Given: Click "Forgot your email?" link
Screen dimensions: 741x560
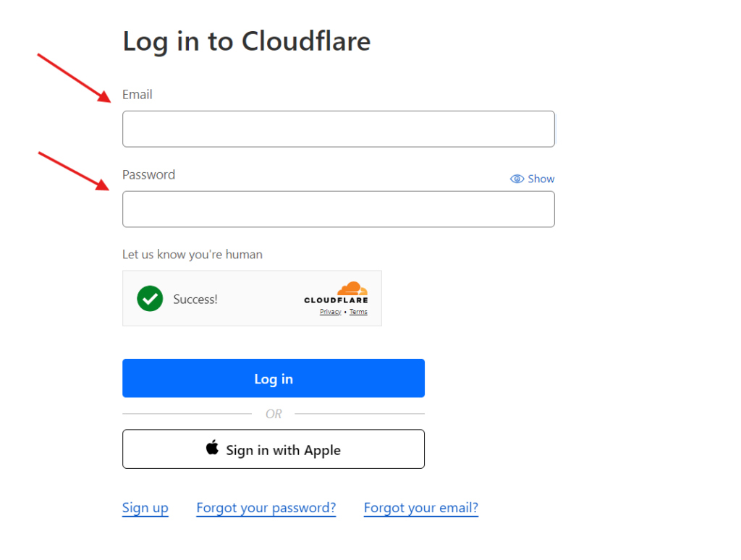Looking at the screenshot, I should click(420, 508).
